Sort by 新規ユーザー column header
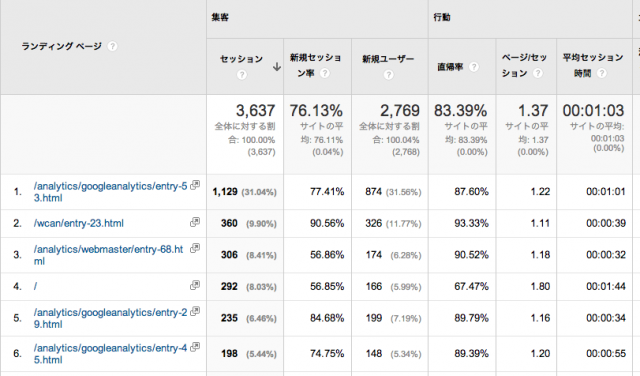Image resolution: width=640 pixels, height=376 pixels. (x=388, y=59)
